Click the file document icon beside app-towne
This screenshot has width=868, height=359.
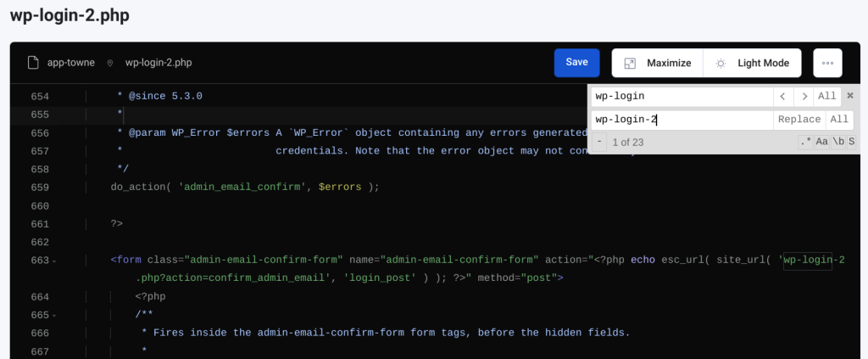click(33, 63)
